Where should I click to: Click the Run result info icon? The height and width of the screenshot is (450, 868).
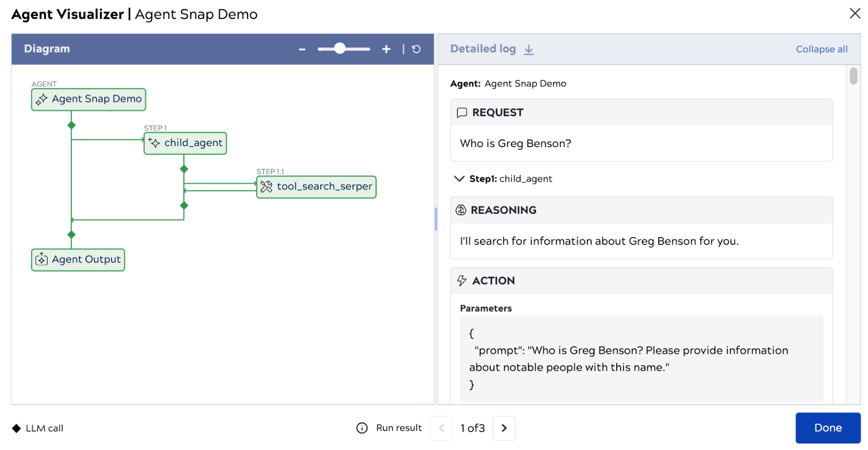point(362,428)
